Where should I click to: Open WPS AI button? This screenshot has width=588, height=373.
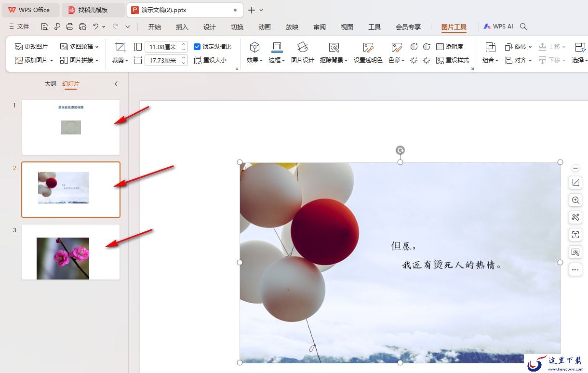point(498,27)
